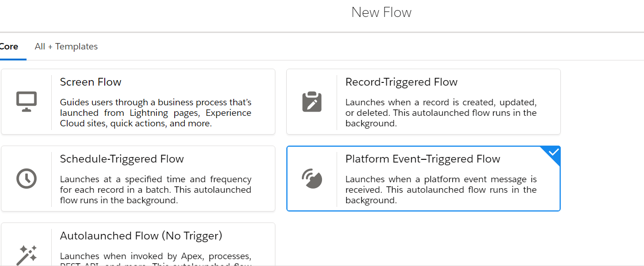Click the New Flow dialog title

(x=381, y=12)
